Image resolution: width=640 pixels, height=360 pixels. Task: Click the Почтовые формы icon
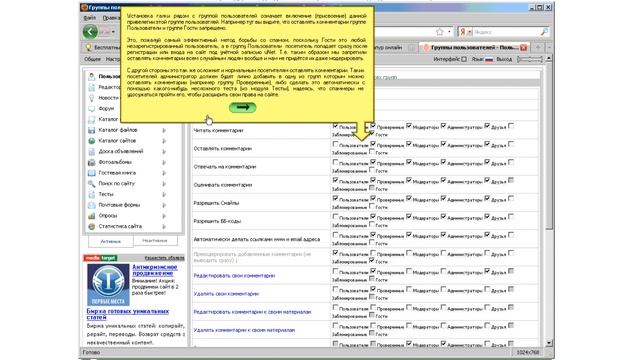point(91,205)
